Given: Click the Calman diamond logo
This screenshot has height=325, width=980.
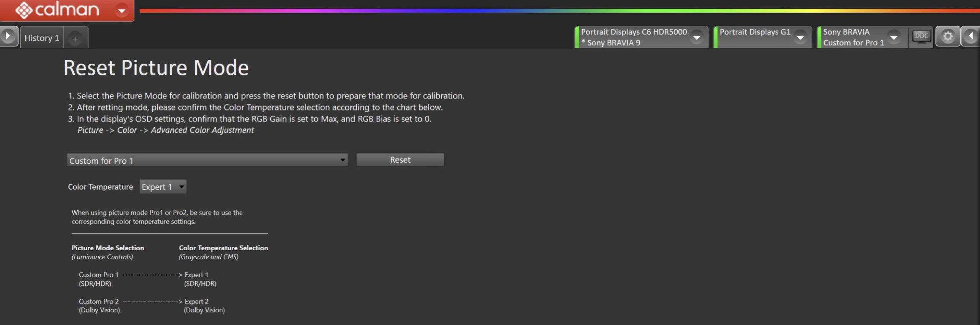Looking at the screenshot, I should pyautogui.click(x=24, y=10).
